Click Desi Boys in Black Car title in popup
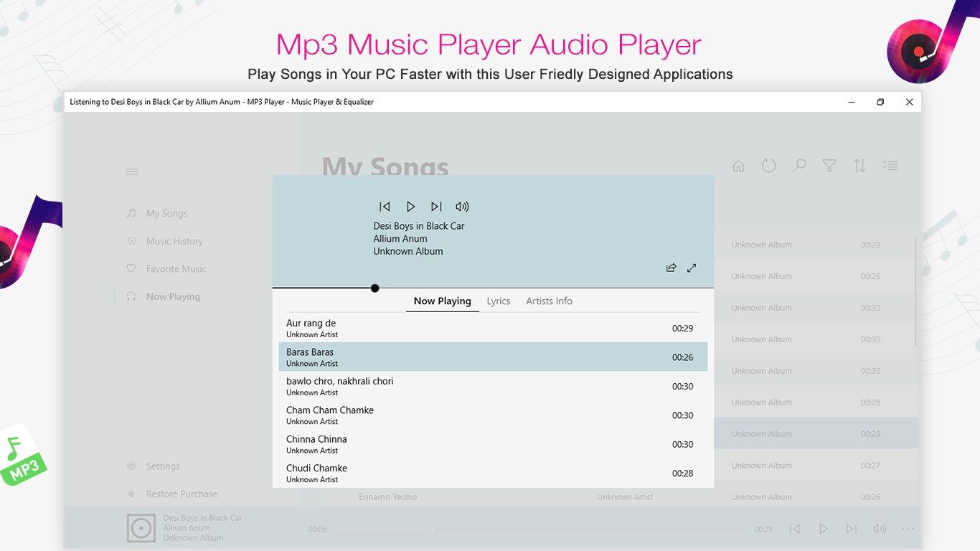980x551 pixels. [419, 226]
